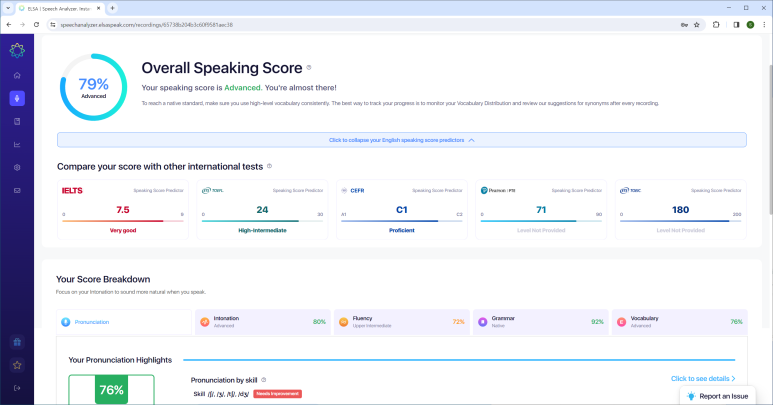Click the Click to see details link

coord(703,378)
